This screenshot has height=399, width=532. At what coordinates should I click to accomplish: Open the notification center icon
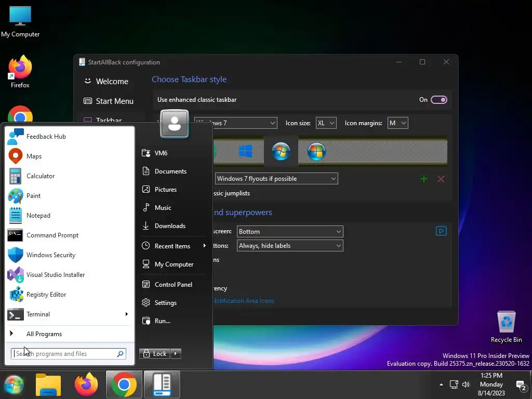521,385
